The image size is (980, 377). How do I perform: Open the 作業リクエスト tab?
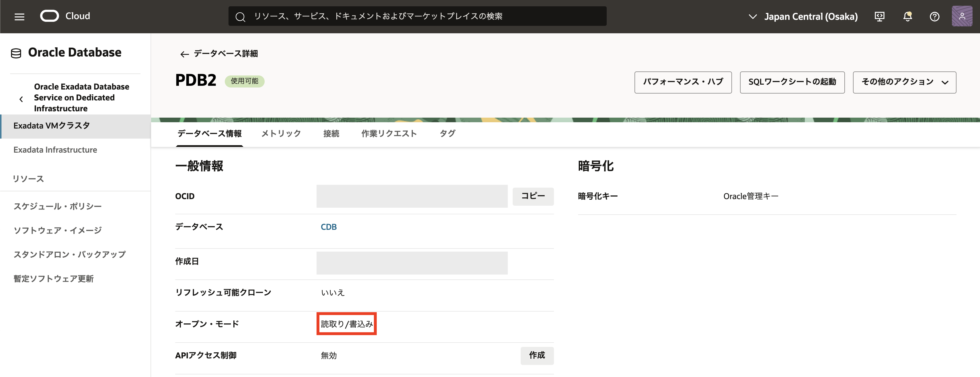389,133
